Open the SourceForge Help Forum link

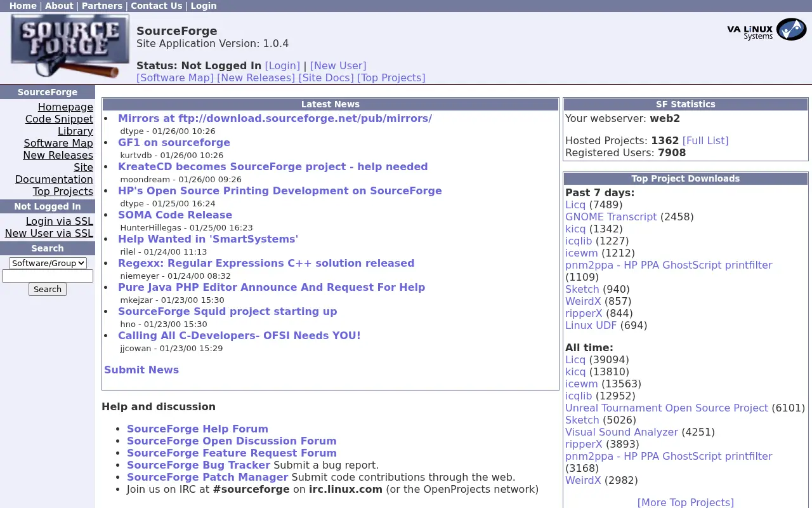point(197,429)
